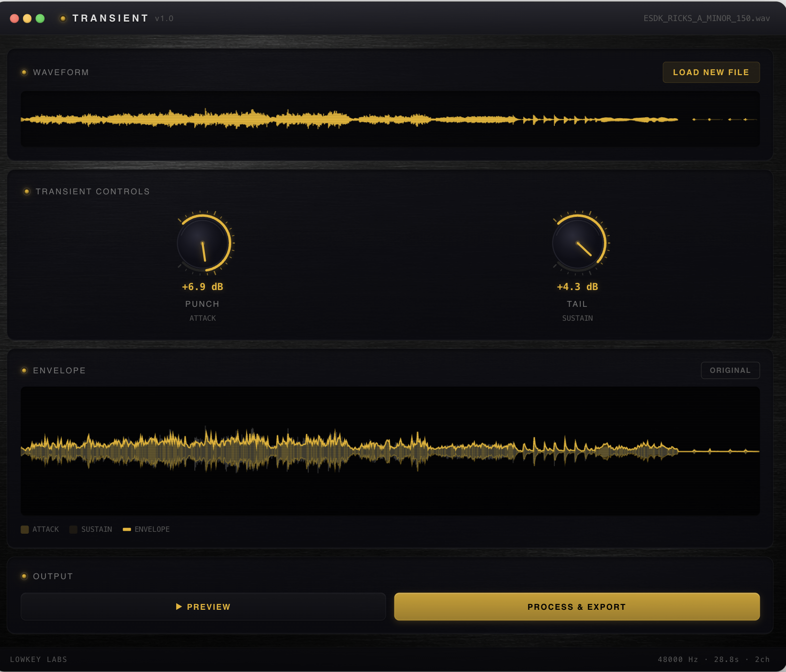The width and height of the screenshot is (786, 672).
Task: Click the Transient logo dot in title bar
Action: coord(63,18)
